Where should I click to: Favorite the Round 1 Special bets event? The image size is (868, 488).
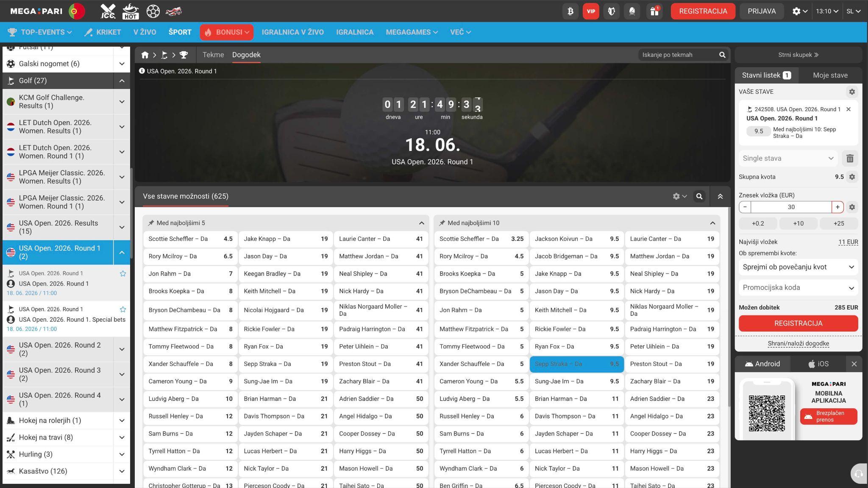(123, 310)
